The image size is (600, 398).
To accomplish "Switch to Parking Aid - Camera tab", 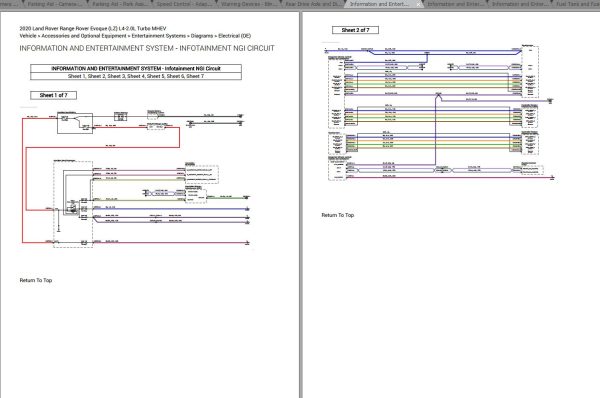I will 54,4.
